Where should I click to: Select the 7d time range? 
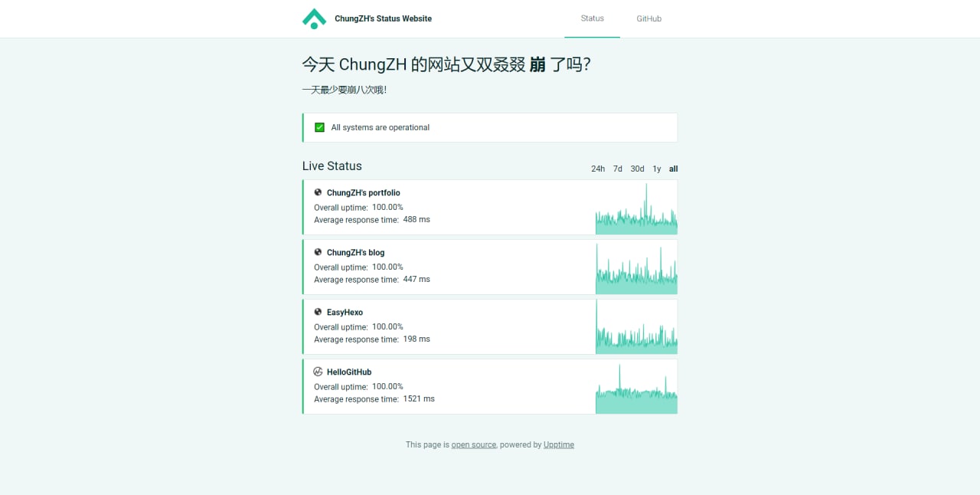618,169
